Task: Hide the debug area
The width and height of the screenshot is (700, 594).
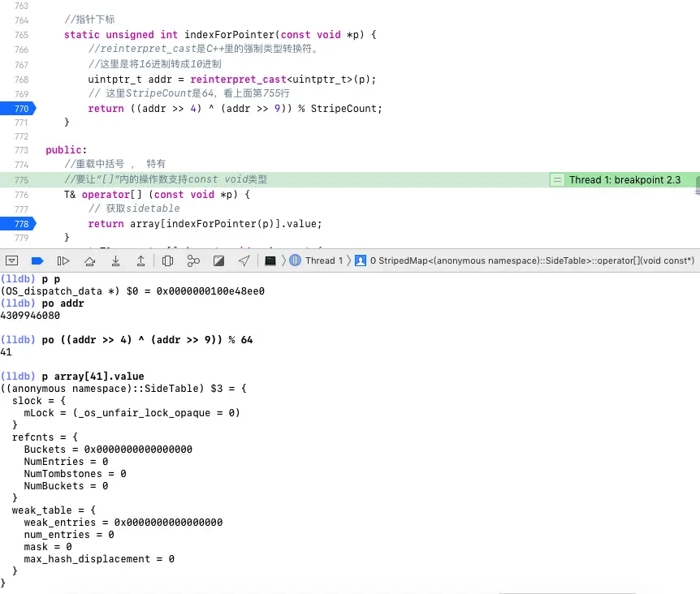Action: tap(11, 260)
